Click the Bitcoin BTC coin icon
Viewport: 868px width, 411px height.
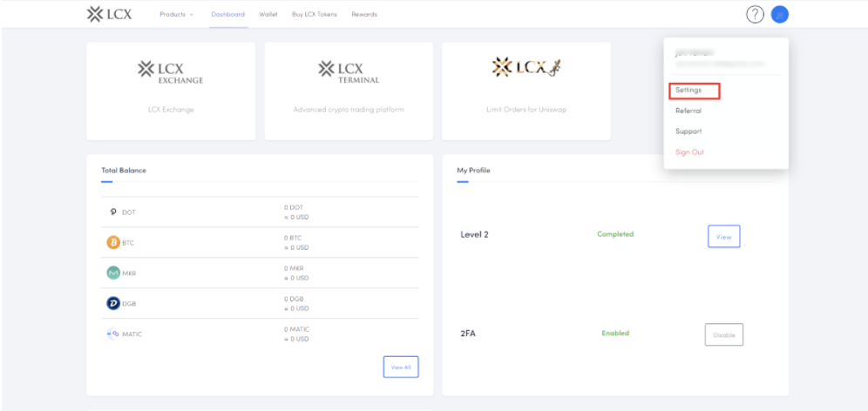113,242
